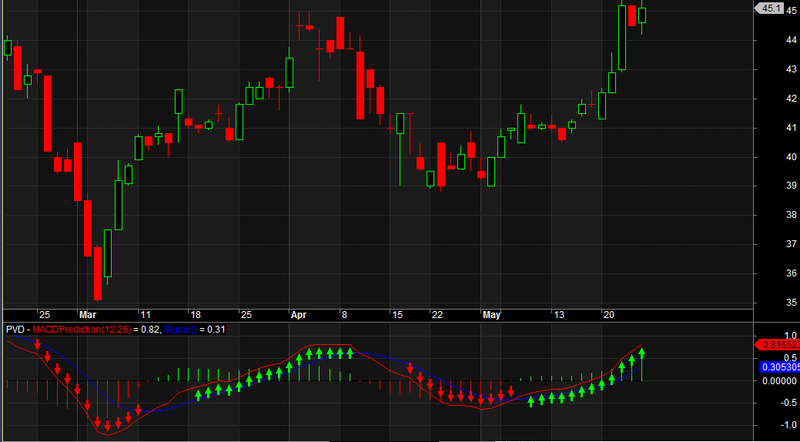Click the lowest red candle bottoming at 35
Viewport: 800px width, 442px height.
[97, 273]
